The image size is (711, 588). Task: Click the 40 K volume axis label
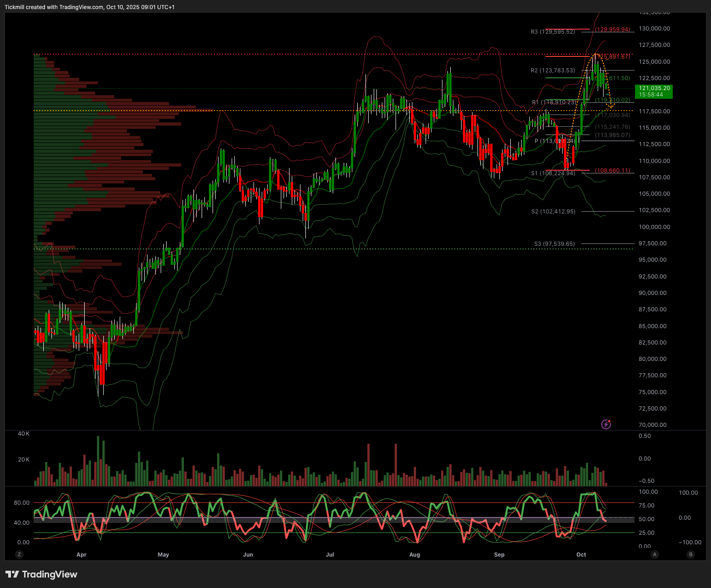pos(24,434)
